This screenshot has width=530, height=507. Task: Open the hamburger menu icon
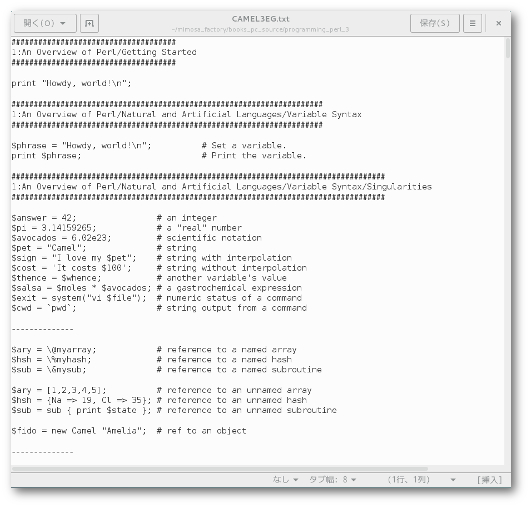472,23
